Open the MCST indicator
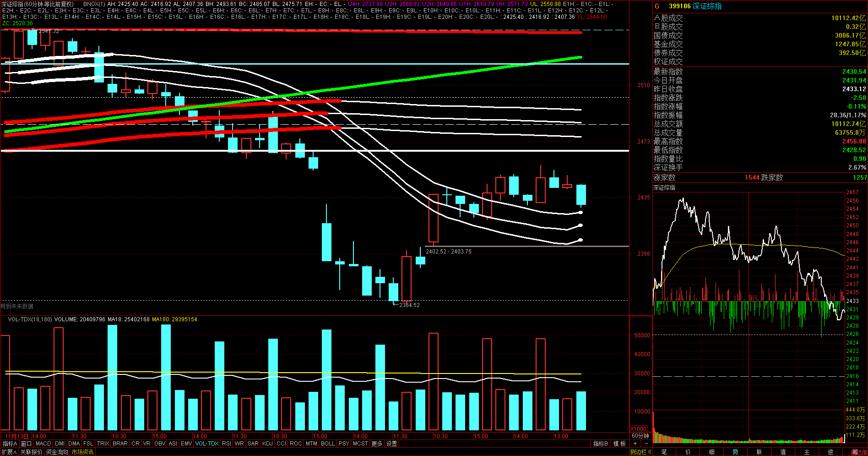The height and width of the screenshot is (456, 868). (x=360, y=444)
